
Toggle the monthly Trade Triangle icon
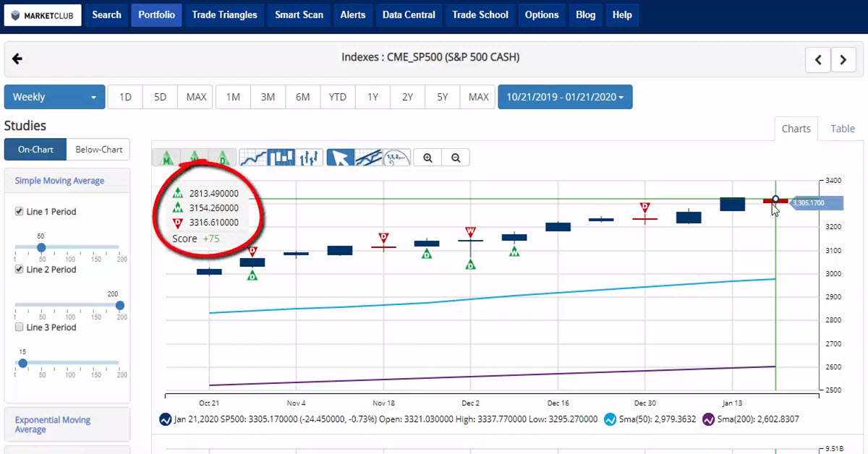166,158
